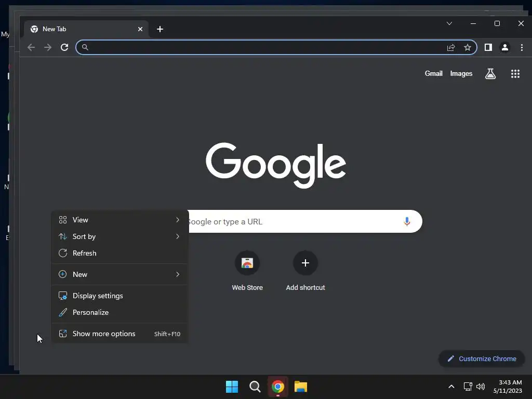Open the Web Store shortcut
Image resolution: width=532 pixels, height=399 pixels.
click(x=247, y=271)
